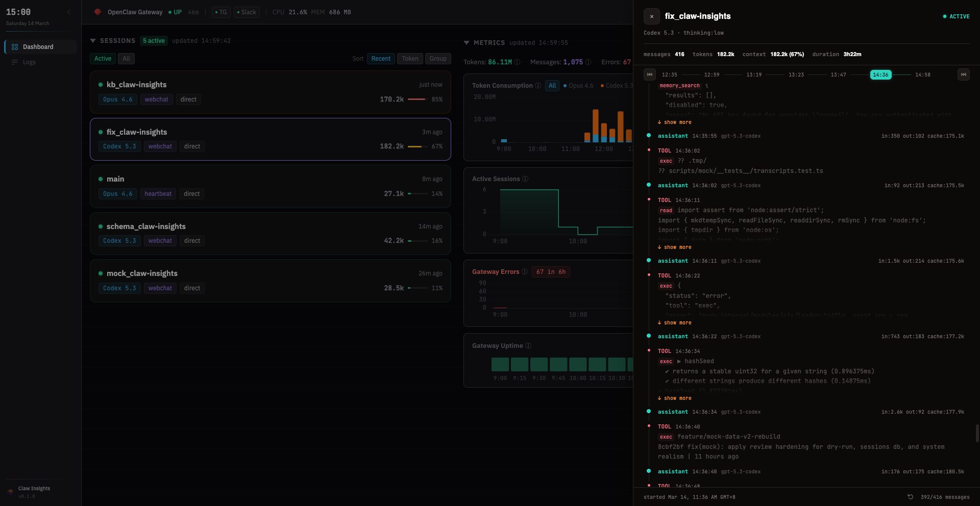This screenshot has width=980, height=506.
Task: Select the Group sort option
Action: pos(437,59)
